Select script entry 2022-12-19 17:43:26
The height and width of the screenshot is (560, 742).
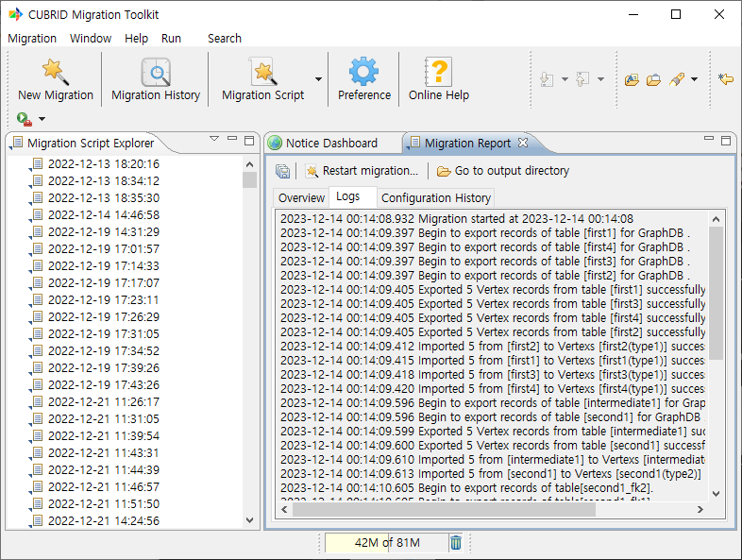[104, 385]
